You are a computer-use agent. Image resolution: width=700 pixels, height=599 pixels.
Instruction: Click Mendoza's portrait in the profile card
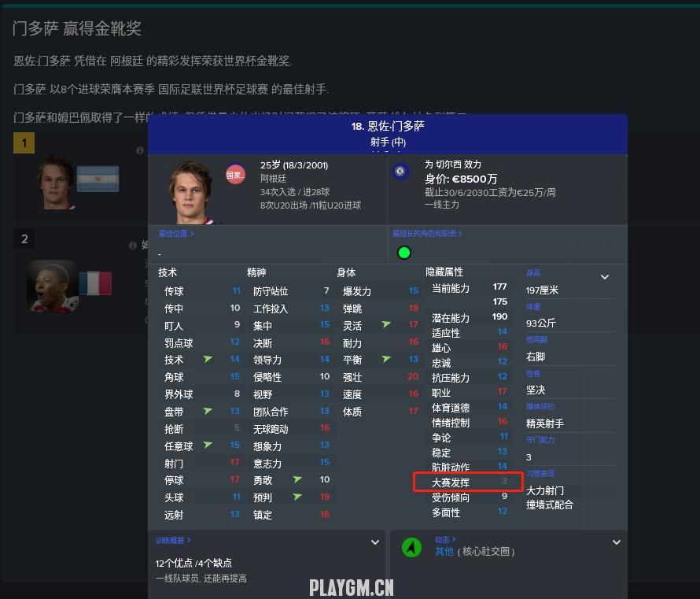[192, 193]
